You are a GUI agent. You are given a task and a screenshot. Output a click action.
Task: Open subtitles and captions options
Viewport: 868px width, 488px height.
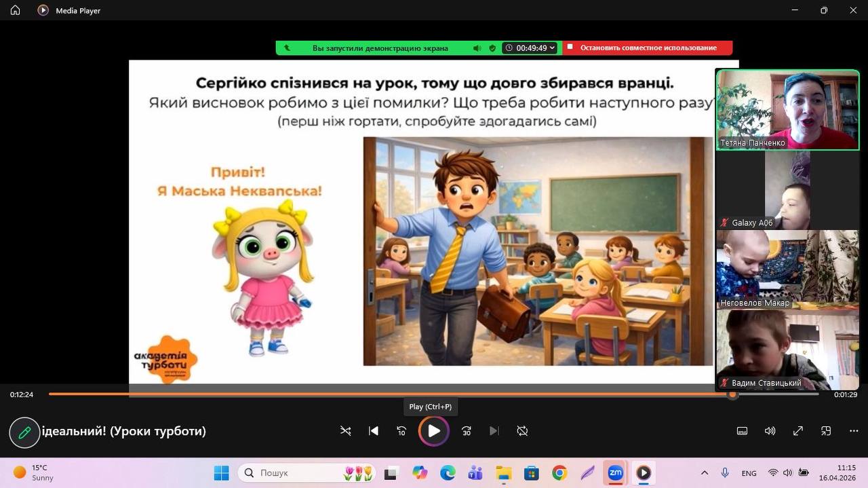click(742, 431)
